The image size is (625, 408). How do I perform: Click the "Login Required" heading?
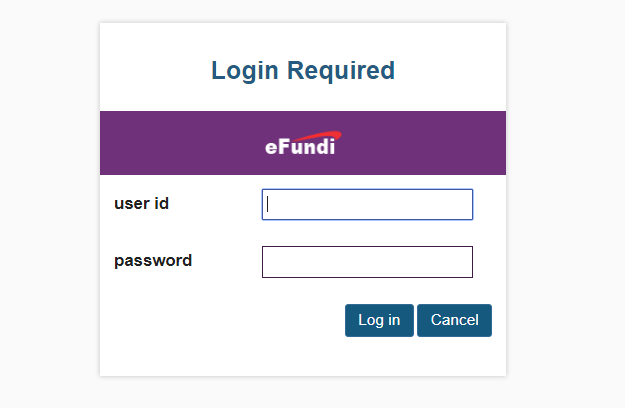[x=303, y=71]
